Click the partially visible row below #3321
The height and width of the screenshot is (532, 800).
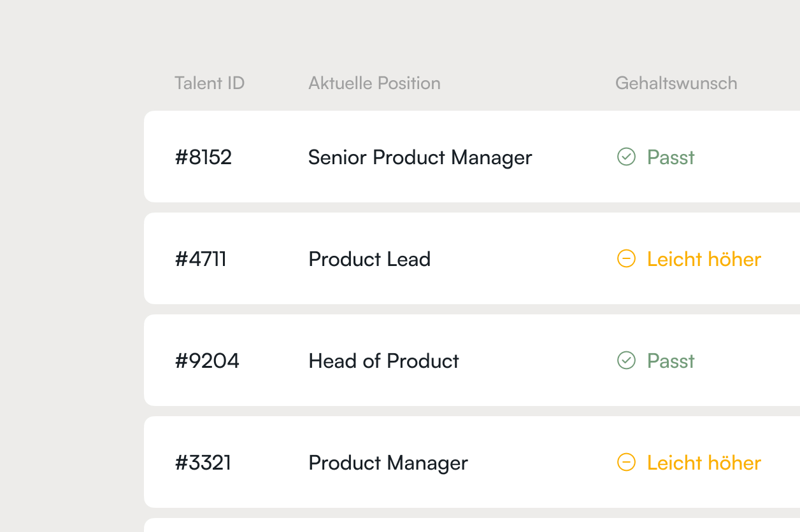point(471,526)
